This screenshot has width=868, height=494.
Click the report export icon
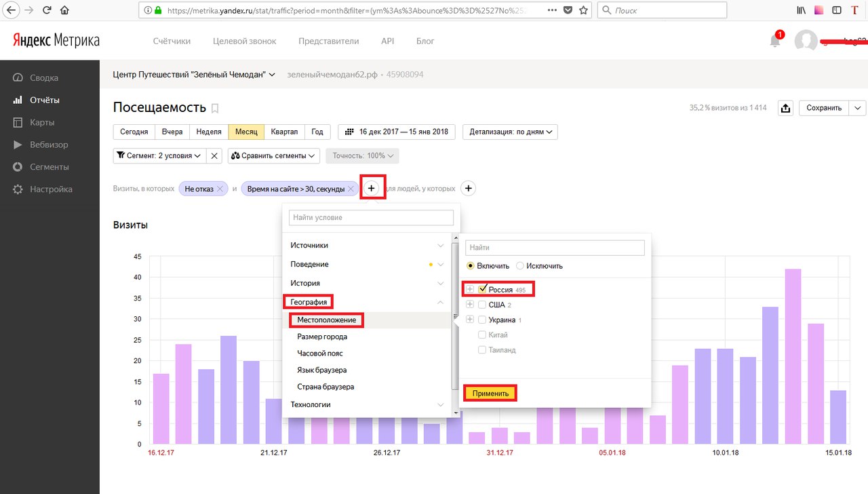(x=786, y=108)
